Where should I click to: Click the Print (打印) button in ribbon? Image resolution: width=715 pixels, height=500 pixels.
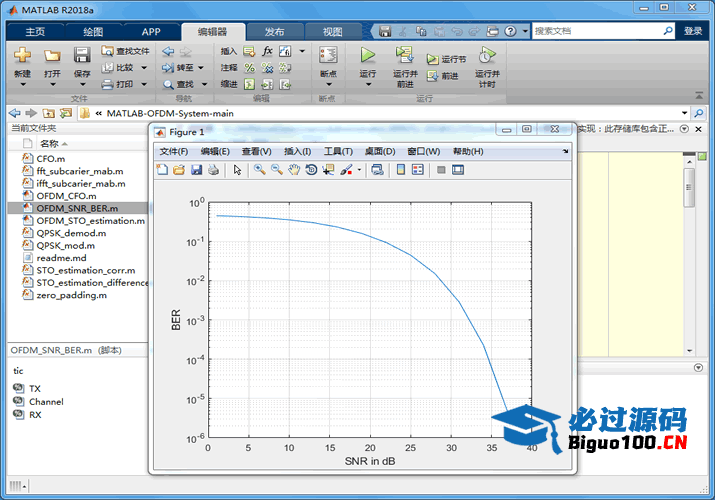118,84
